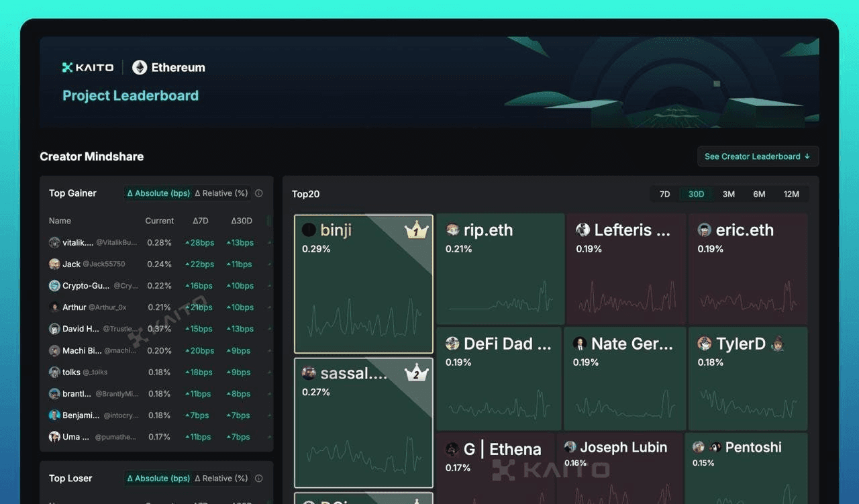
Task: Click the rank 1 crown on binji card
Action: 416,231
